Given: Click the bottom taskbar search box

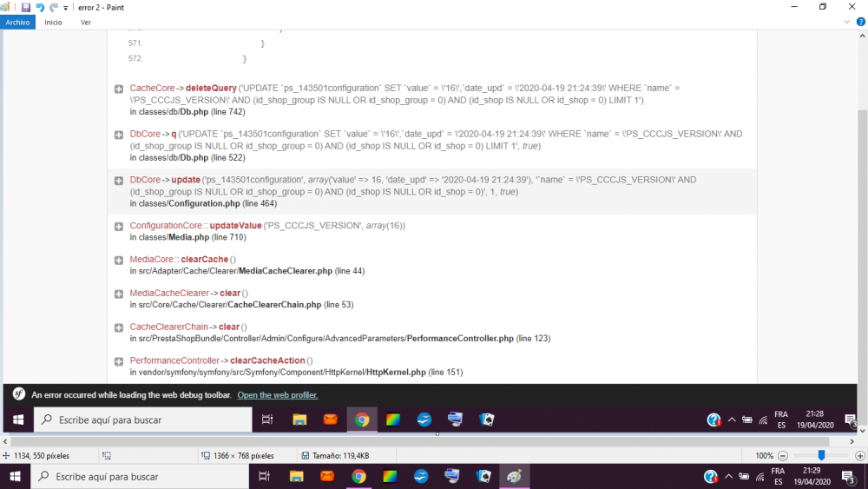Looking at the screenshot, I should point(140,476).
